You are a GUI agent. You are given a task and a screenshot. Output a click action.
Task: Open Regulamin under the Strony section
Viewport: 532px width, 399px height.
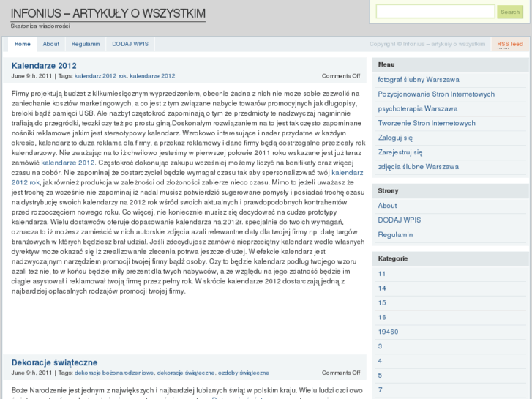coord(395,235)
